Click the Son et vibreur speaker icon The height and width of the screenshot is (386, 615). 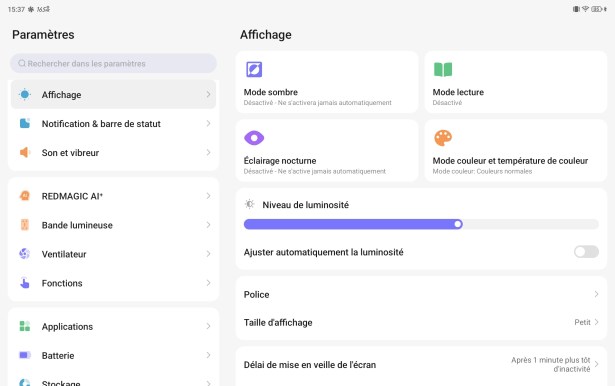pos(25,152)
